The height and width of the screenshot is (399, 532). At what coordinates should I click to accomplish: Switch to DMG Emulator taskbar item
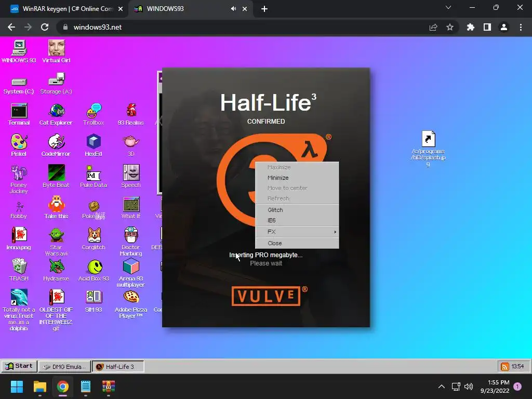tap(64, 366)
